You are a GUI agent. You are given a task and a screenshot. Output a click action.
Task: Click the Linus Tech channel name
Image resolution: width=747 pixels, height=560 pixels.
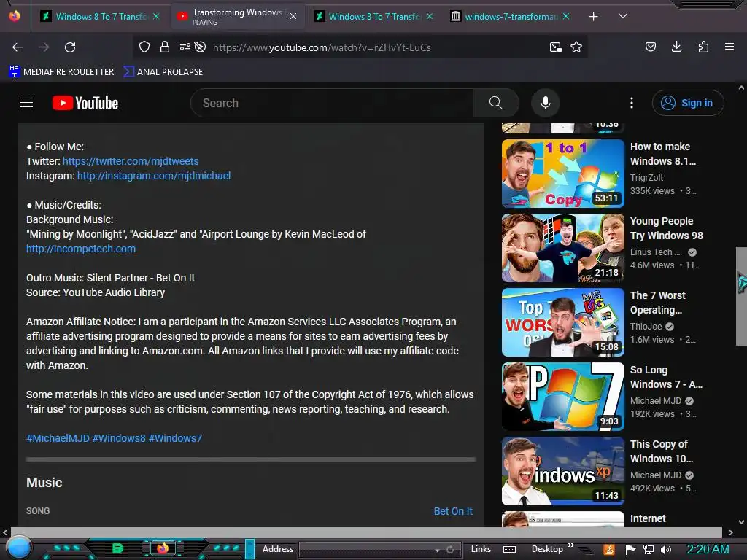(655, 252)
